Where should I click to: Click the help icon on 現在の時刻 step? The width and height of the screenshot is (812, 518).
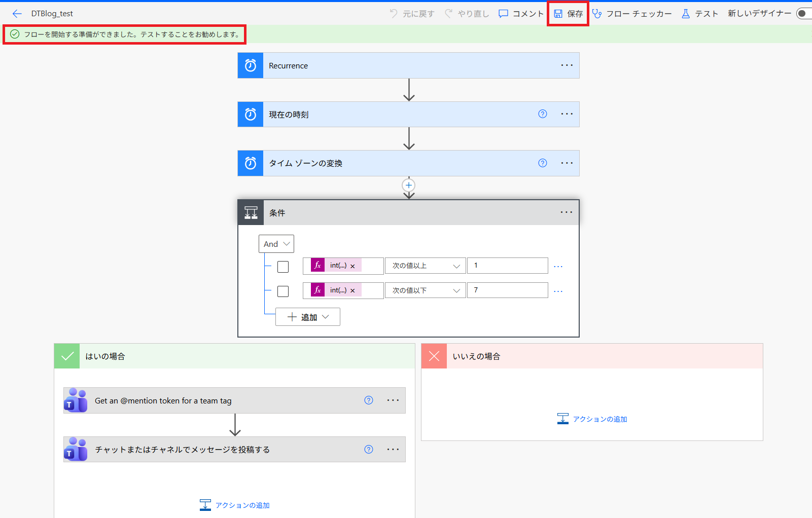pyautogui.click(x=542, y=114)
